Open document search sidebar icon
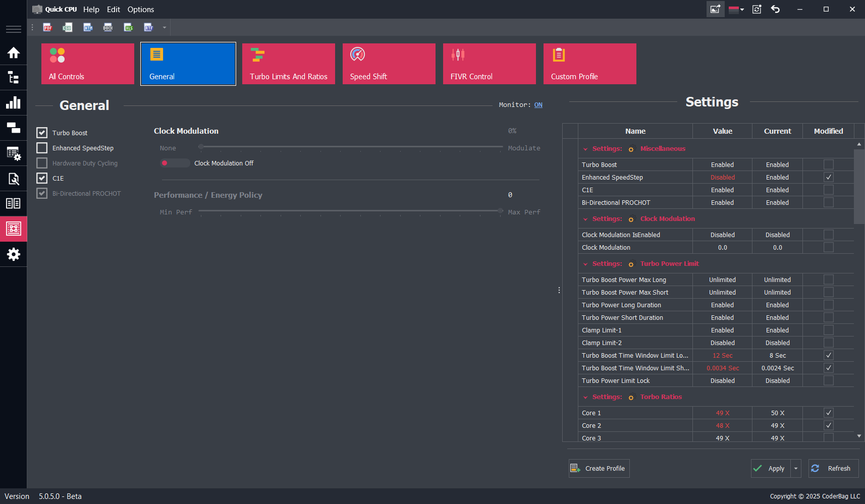Screen dimensions: 865x504 14,178
